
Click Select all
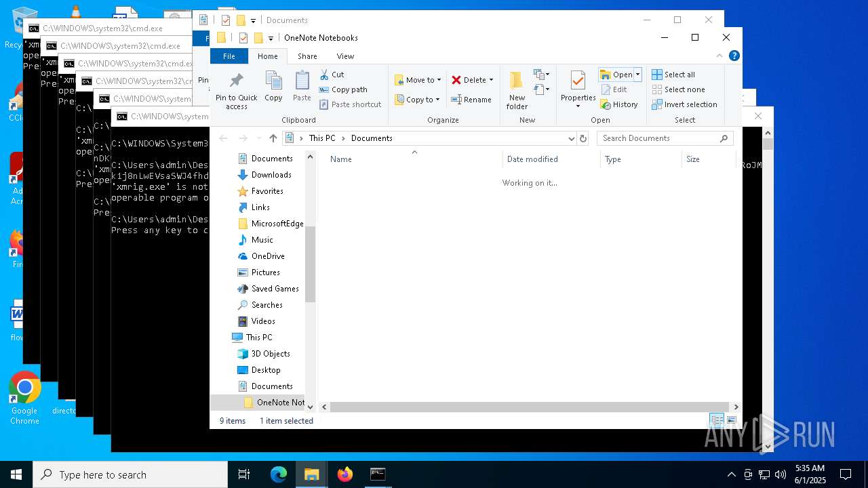(x=673, y=75)
